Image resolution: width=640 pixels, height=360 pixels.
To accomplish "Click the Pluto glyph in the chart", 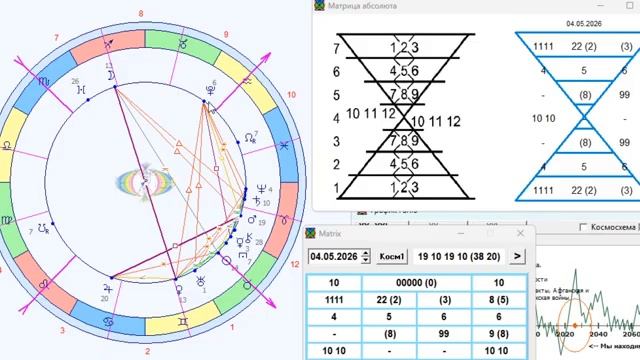I will (210, 91).
